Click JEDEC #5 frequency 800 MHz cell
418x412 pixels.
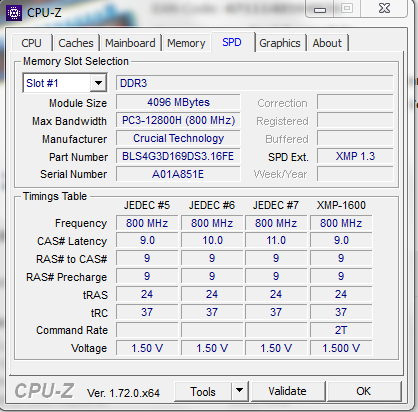click(x=147, y=223)
